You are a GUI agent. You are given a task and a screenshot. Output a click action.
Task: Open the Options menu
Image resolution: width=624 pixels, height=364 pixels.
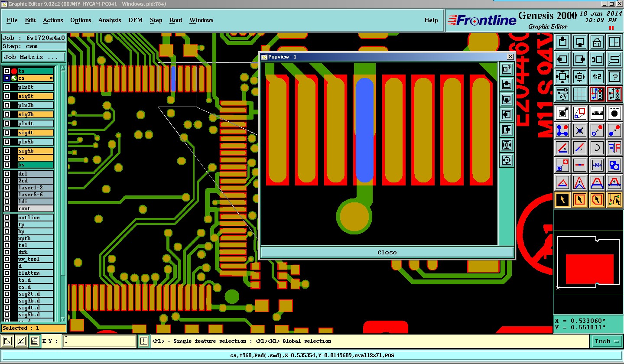pyautogui.click(x=81, y=20)
